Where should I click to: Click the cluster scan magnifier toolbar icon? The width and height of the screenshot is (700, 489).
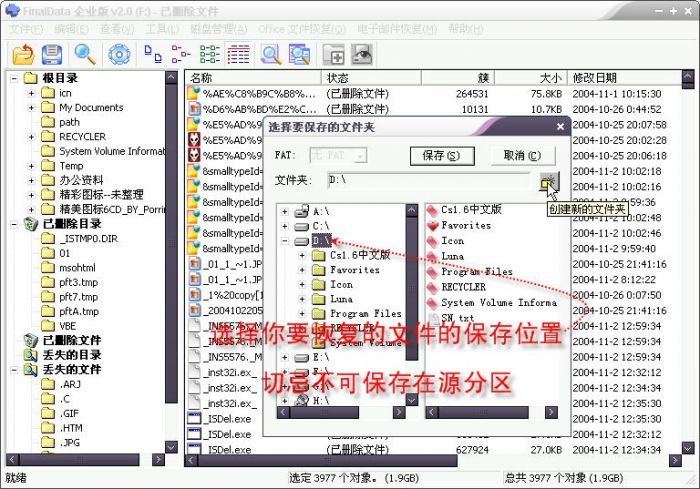point(299,54)
